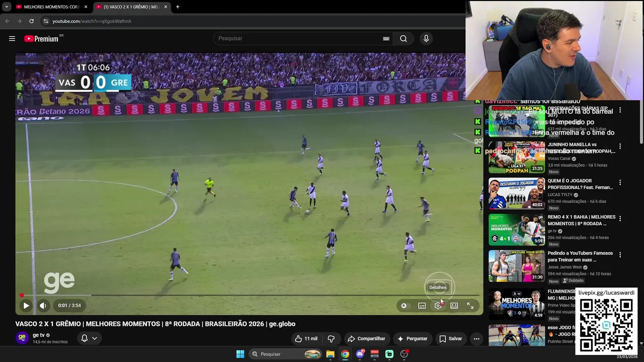Open options menu for QUEM É O JOGADOR video
This screenshot has width=644, height=362.
click(x=620, y=183)
